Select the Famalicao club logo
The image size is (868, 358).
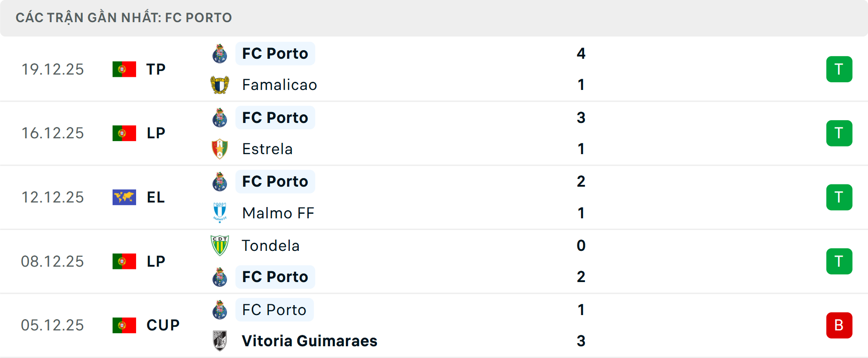220,85
